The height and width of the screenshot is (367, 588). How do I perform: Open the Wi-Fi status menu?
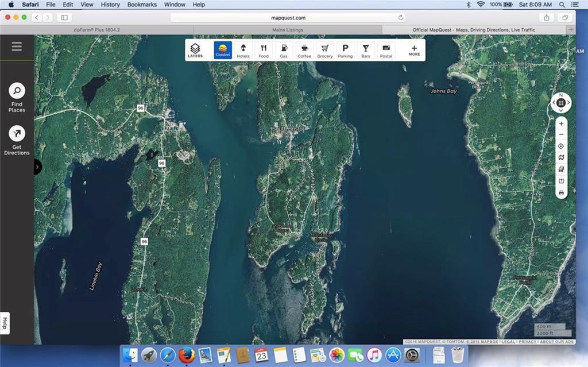click(481, 5)
